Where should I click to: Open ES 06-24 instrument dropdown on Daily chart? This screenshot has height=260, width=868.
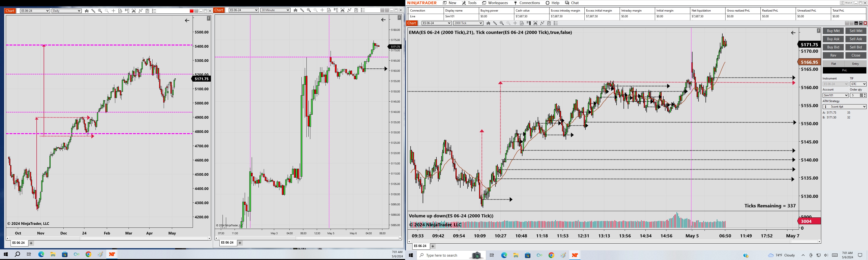(35, 11)
